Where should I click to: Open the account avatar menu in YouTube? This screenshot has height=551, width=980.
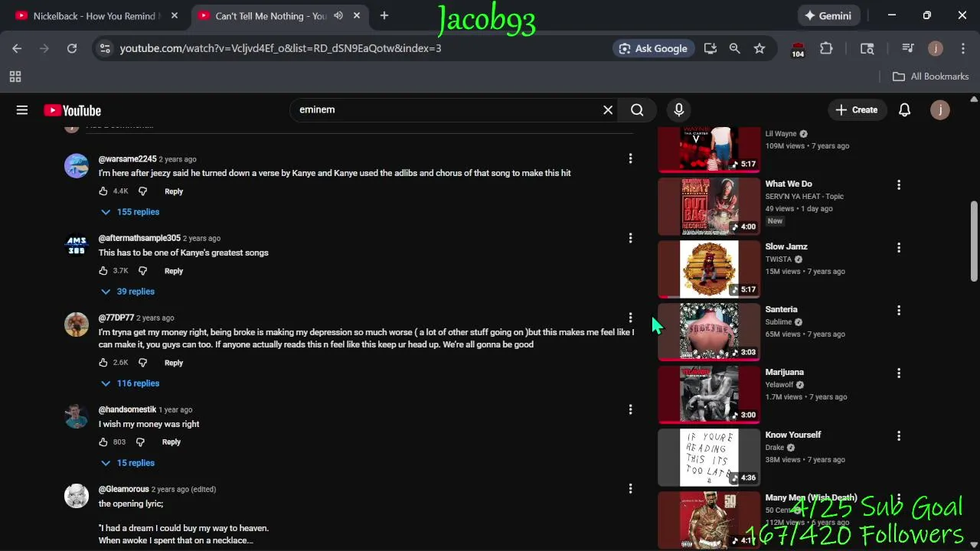(939, 110)
